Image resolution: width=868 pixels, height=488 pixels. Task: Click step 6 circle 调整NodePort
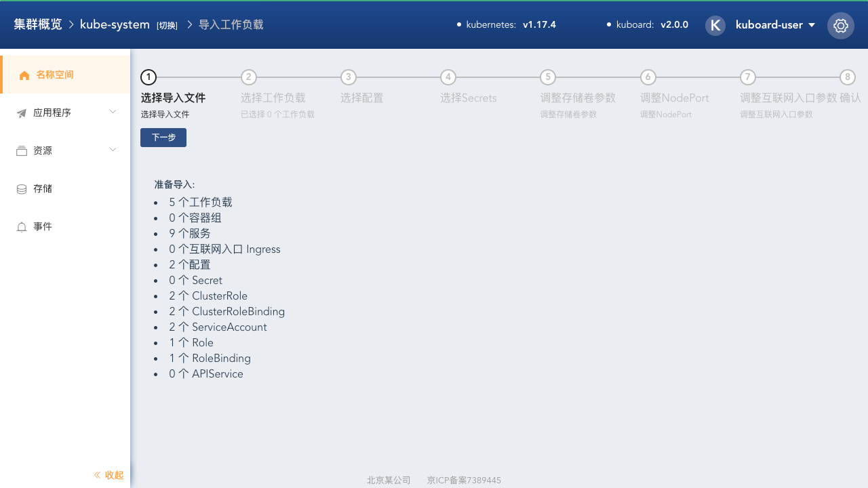point(648,77)
